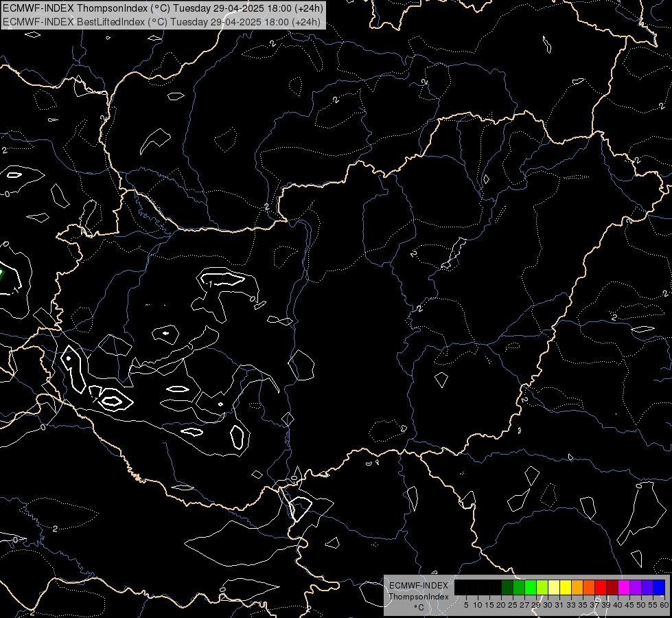Select the purple 45–50 legend swatch
Screen dimensions: 672x618
[x=636, y=587]
